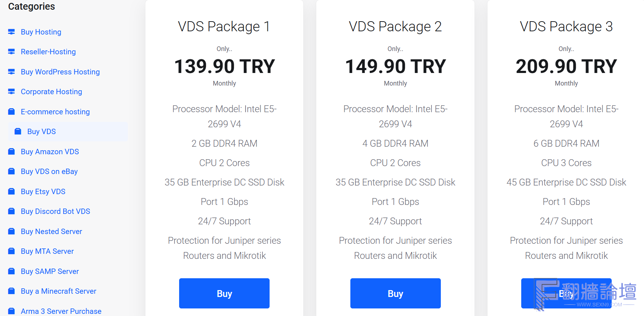Click the icon next to Reseller-Hosting

click(11, 52)
